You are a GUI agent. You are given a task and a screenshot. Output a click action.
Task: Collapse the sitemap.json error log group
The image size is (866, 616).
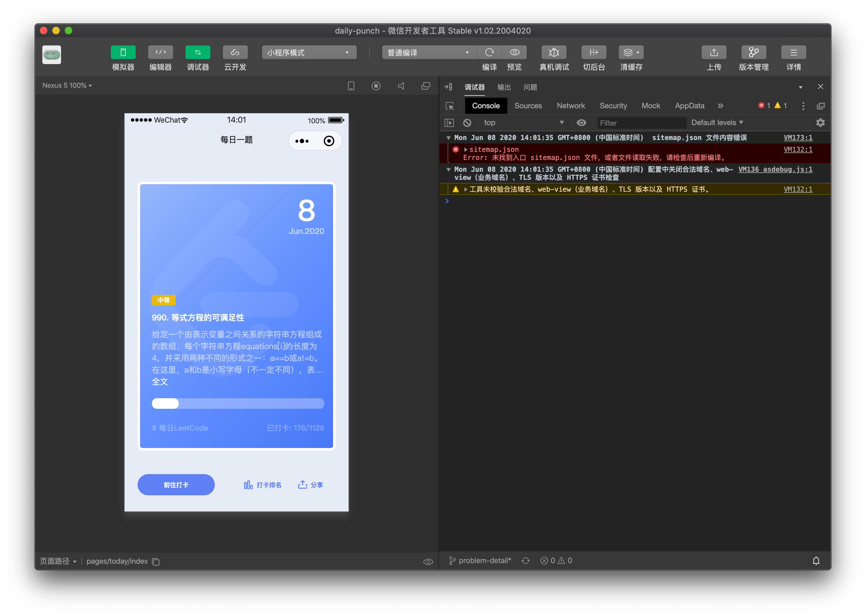pyautogui.click(x=448, y=138)
